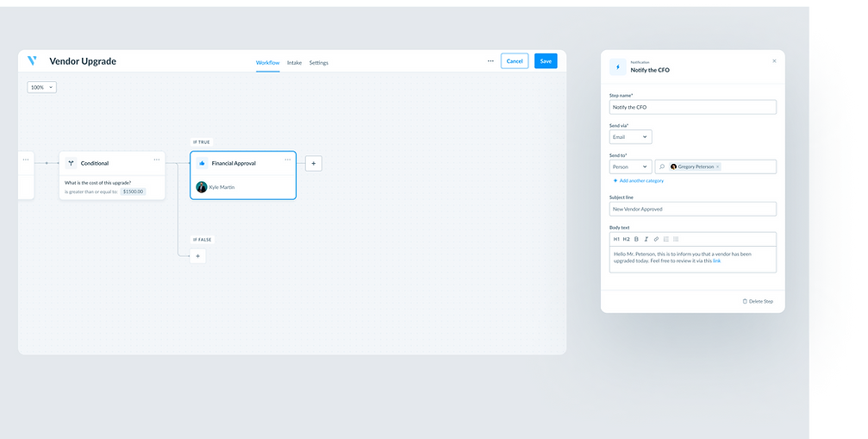This screenshot has height=439, width=868.
Task: Insert a bulleted list in body text
Action: click(x=676, y=239)
